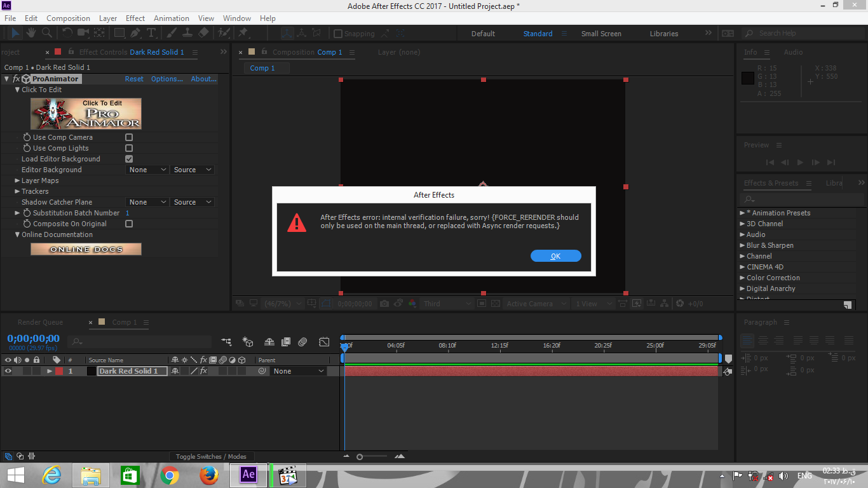Open the Shadow Catcher Plane None dropdown
Viewport: 868px width, 488px height.
pos(147,202)
